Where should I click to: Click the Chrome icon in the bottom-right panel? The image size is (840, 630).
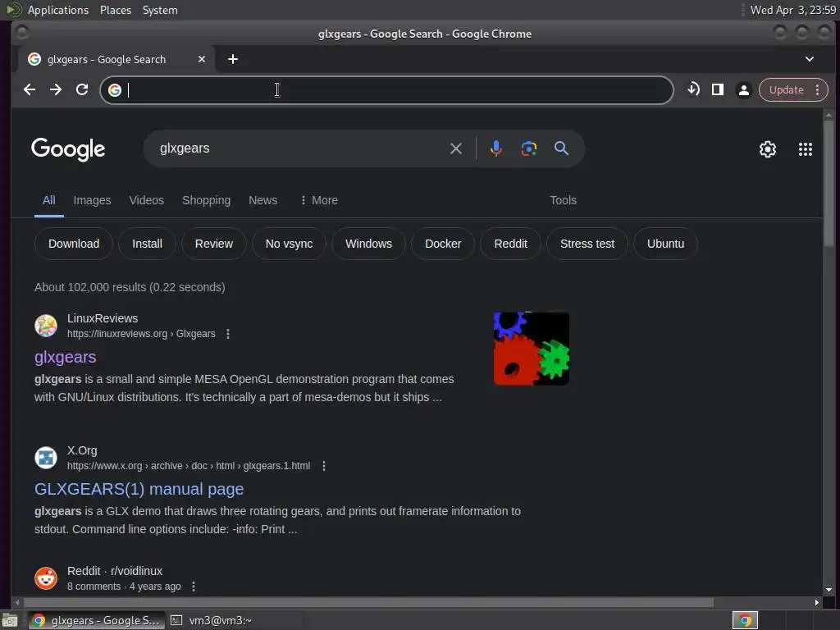745,620
